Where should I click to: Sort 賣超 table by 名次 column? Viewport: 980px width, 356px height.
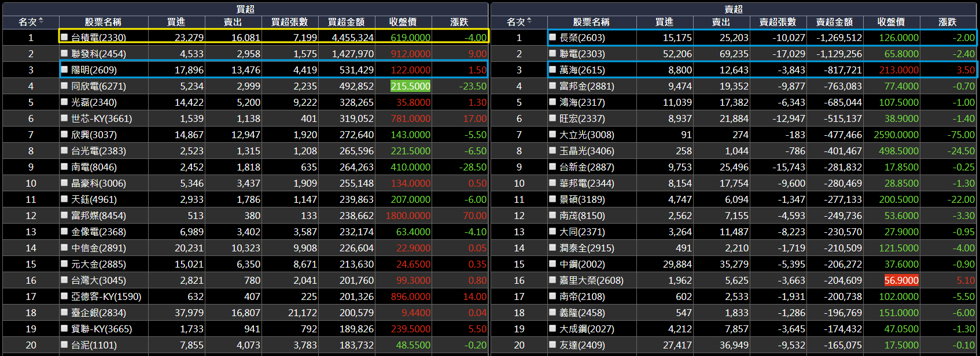[x=519, y=22]
